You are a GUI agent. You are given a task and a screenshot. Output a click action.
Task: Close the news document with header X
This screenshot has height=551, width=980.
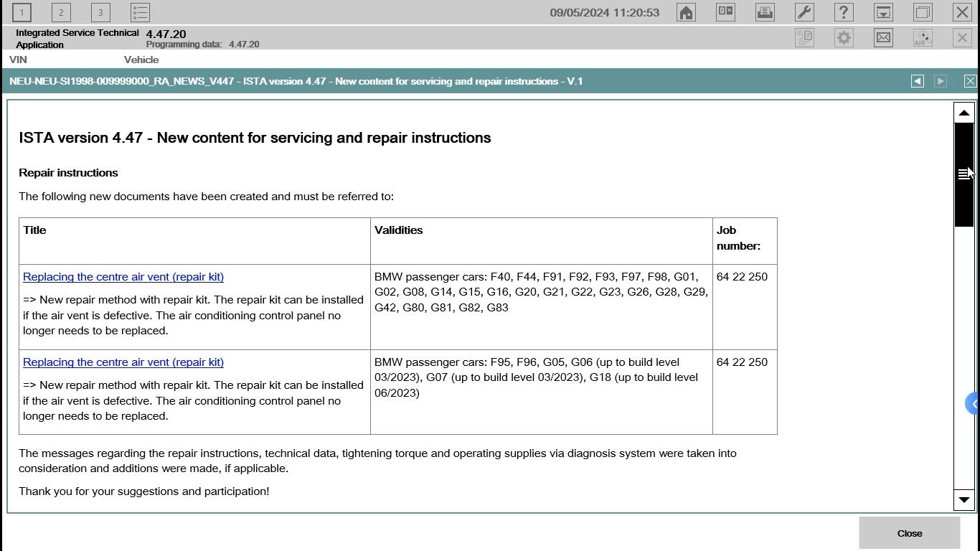click(970, 81)
